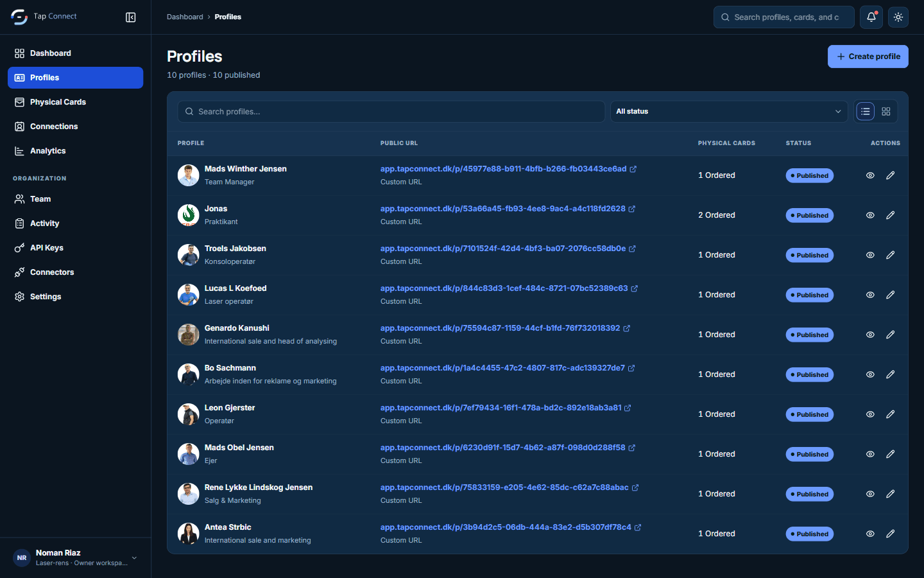Preview Jonas's profile with eye icon
The width and height of the screenshot is (924, 578).
tap(870, 215)
